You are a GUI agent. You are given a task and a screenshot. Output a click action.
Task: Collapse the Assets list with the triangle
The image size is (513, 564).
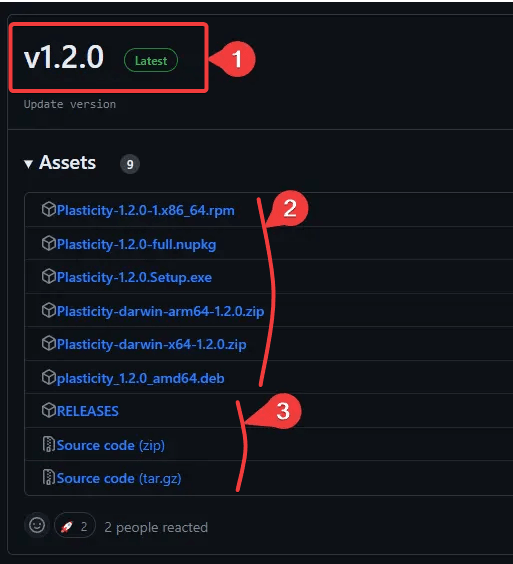[x=28, y=164]
